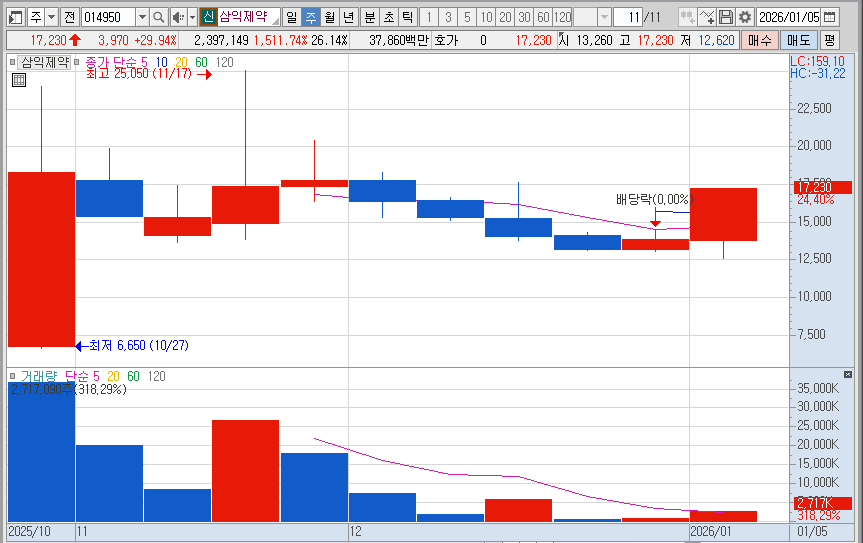This screenshot has width=863, height=543.
Task: Click HC:-31.22 text
Action: coord(817,73)
